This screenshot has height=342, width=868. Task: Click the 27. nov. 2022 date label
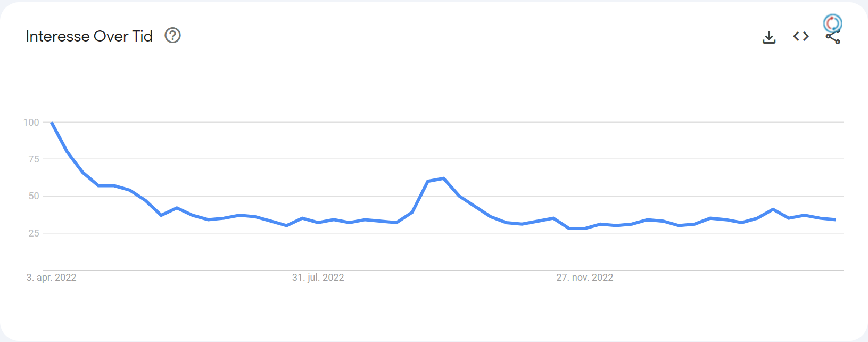coord(584,278)
